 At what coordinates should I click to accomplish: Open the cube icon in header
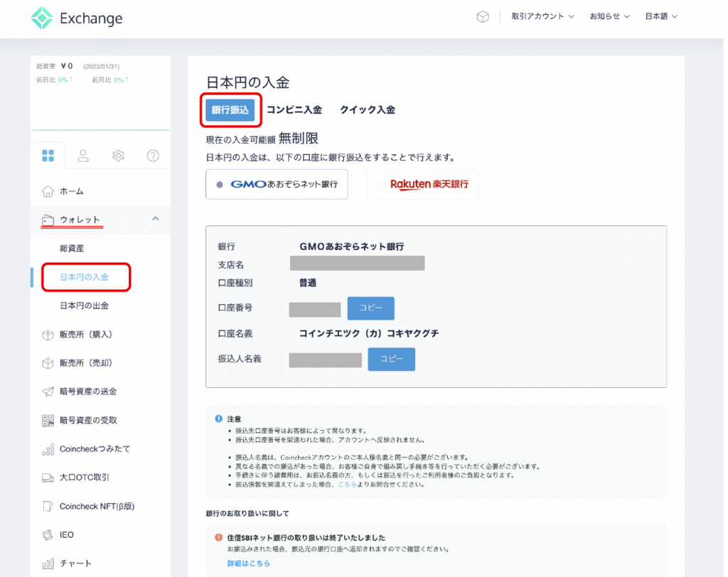point(483,17)
